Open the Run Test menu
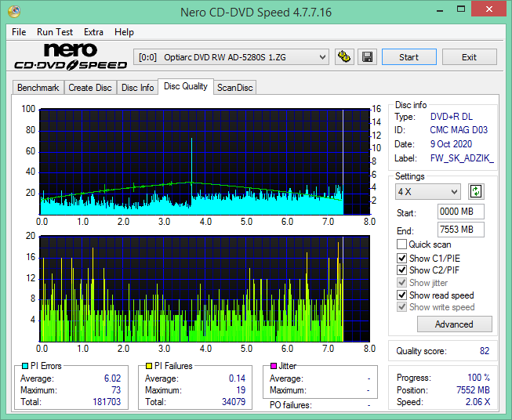Image resolution: width=512 pixels, height=420 pixels. tap(55, 32)
